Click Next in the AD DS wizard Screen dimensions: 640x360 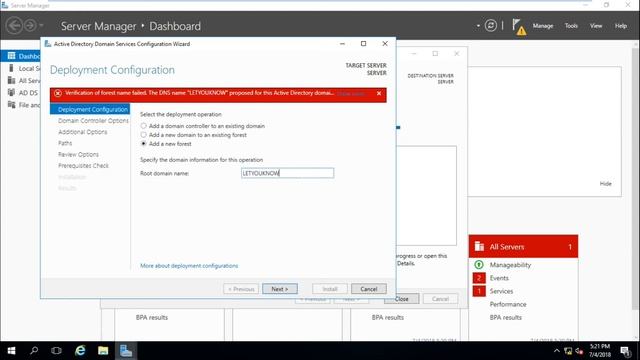click(280, 289)
